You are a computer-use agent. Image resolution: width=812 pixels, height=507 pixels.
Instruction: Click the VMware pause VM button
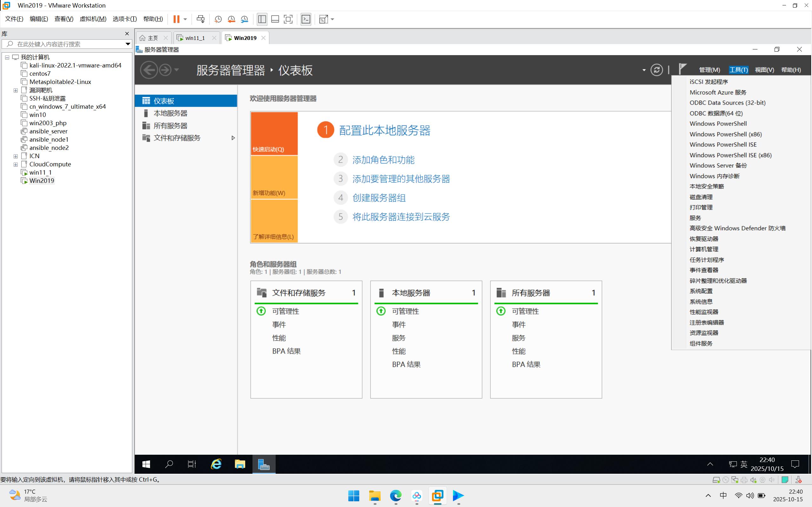tap(176, 19)
